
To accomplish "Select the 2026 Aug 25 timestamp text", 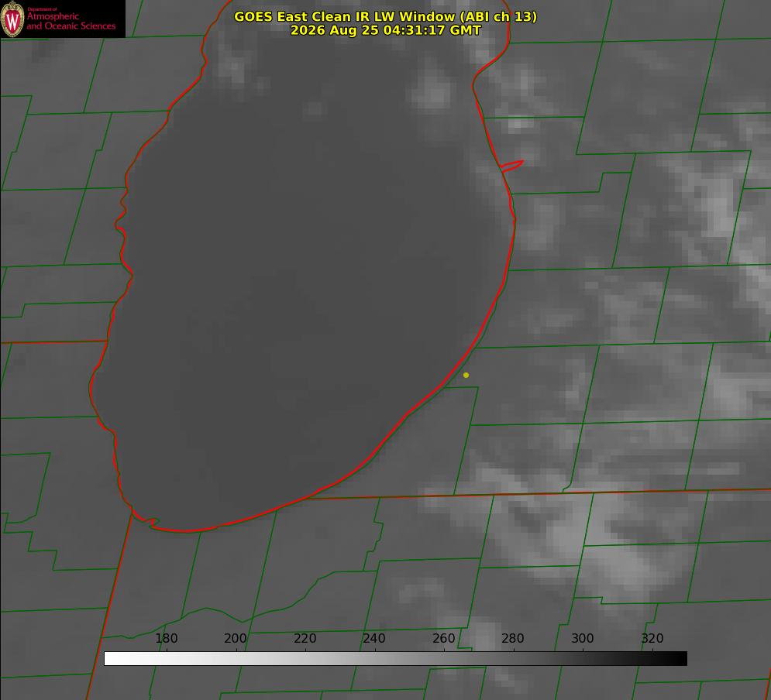I will click(386, 30).
